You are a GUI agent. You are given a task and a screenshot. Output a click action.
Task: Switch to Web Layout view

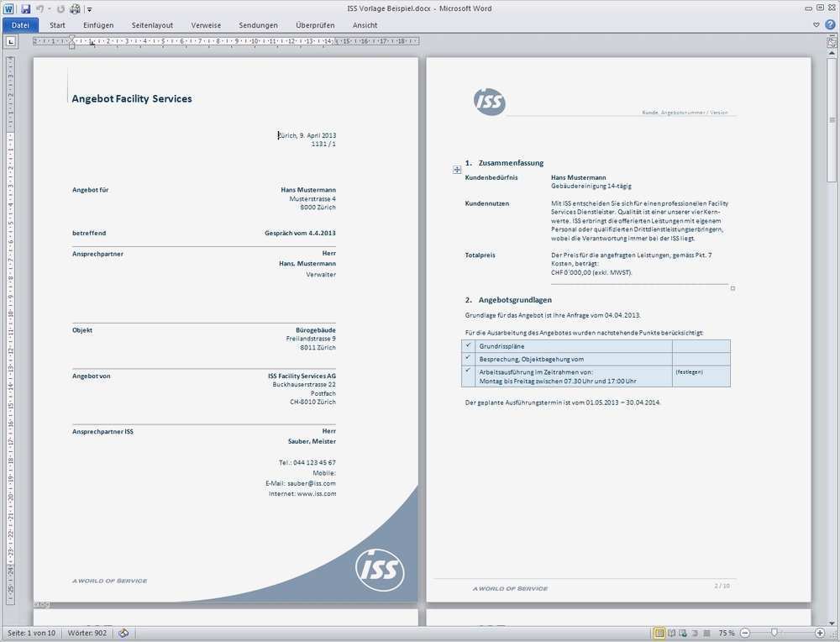tap(685, 633)
